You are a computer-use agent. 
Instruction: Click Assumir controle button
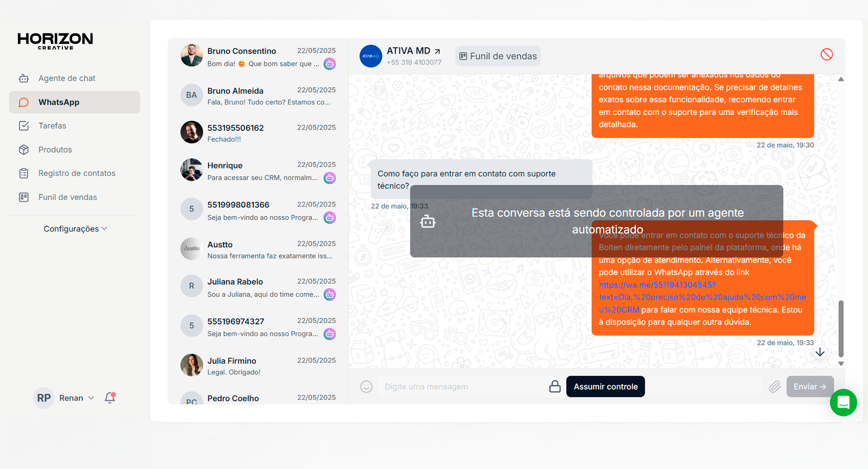605,386
